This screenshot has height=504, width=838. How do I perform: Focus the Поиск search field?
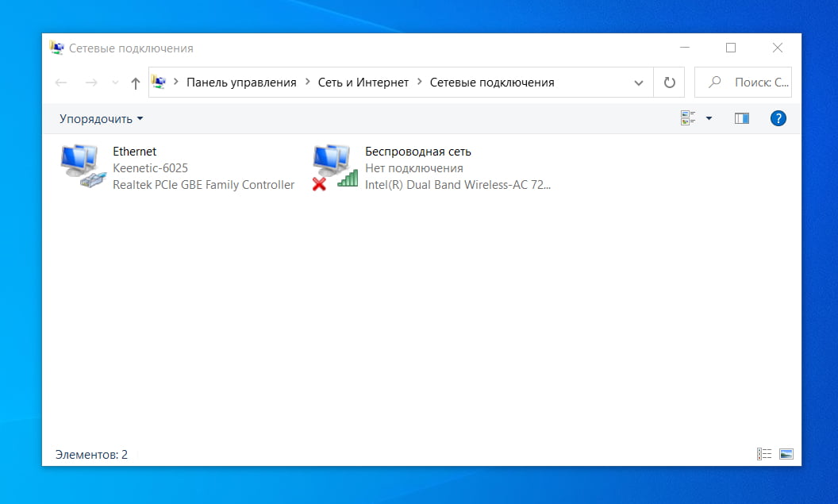click(x=743, y=83)
